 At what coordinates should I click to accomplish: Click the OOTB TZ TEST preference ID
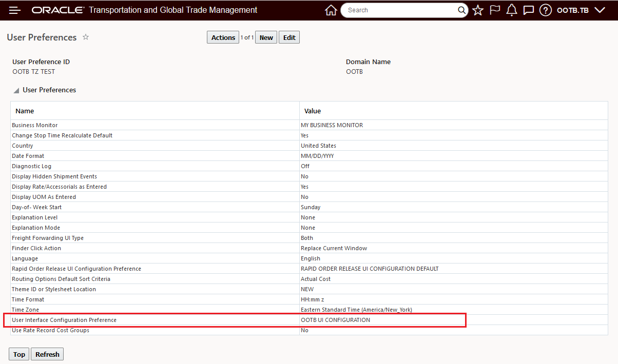(x=33, y=71)
